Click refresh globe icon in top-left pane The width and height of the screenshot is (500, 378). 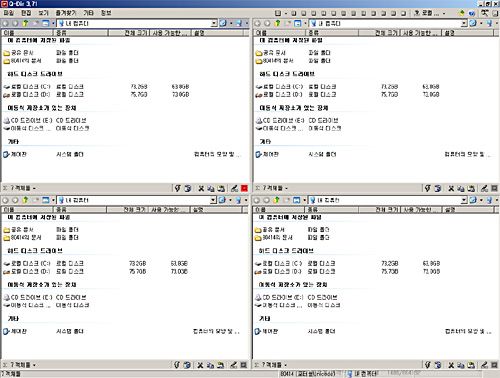pos(223,23)
